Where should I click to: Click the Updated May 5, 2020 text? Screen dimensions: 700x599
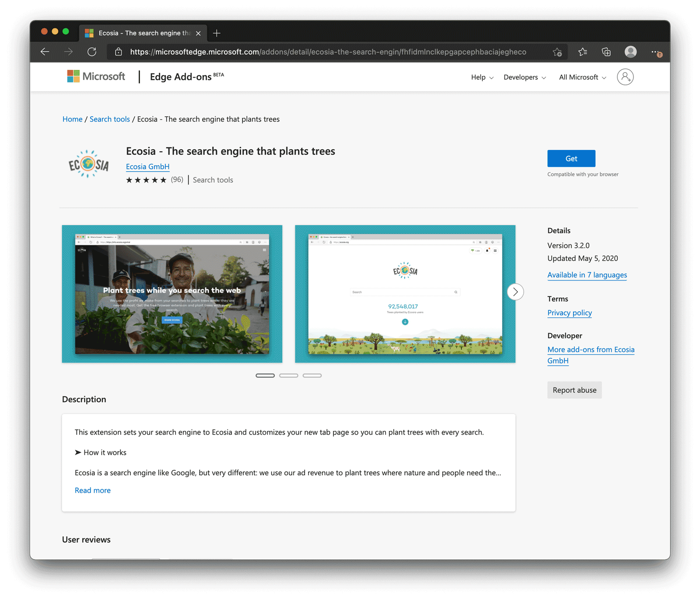coord(582,258)
